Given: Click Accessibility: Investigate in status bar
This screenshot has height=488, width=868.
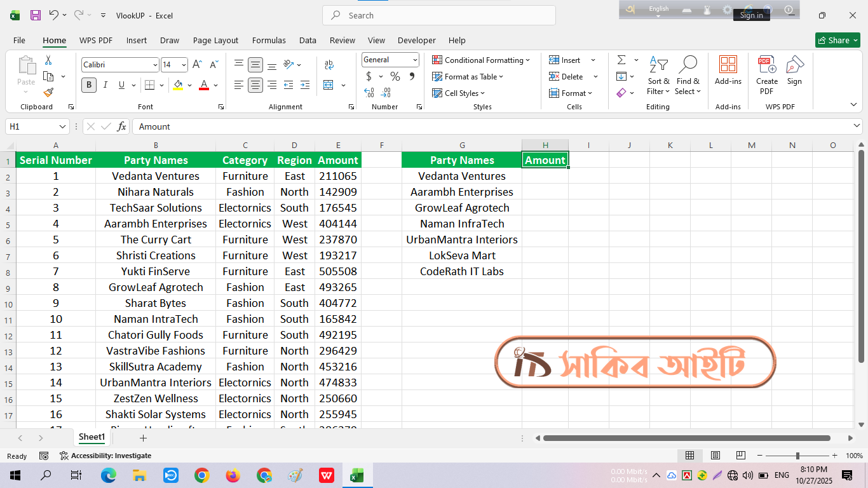Looking at the screenshot, I should [x=105, y=456].
